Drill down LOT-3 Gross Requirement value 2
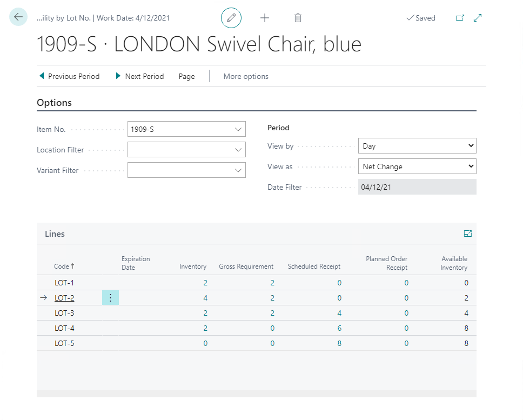The height and width of the screenshot is (420, 523). [x=272, y=313]
